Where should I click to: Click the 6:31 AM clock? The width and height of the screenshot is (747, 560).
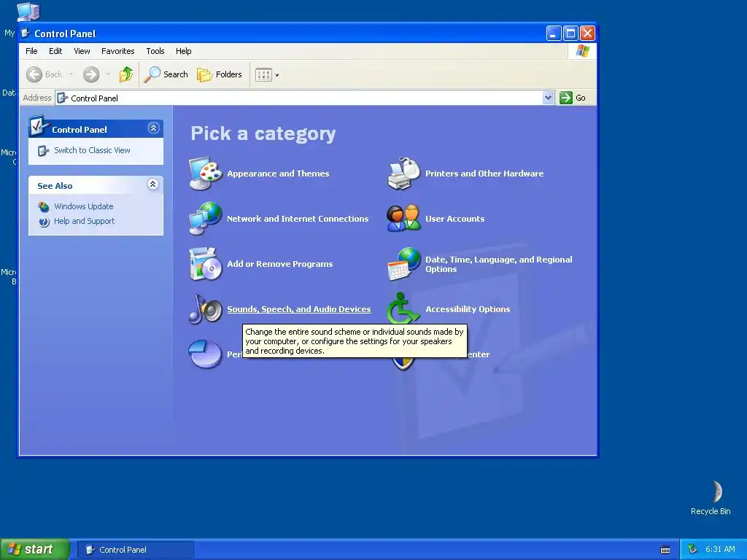pyautogui.click(x=720, y=550)
